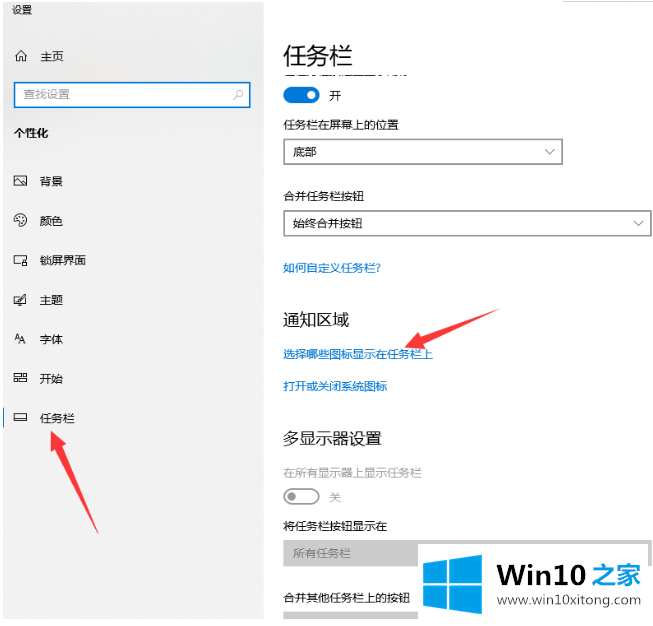This screenshot has height=626, width=653.
Task: Open 打开或关闭系统图标 link
Action: [x=335, y=386]
